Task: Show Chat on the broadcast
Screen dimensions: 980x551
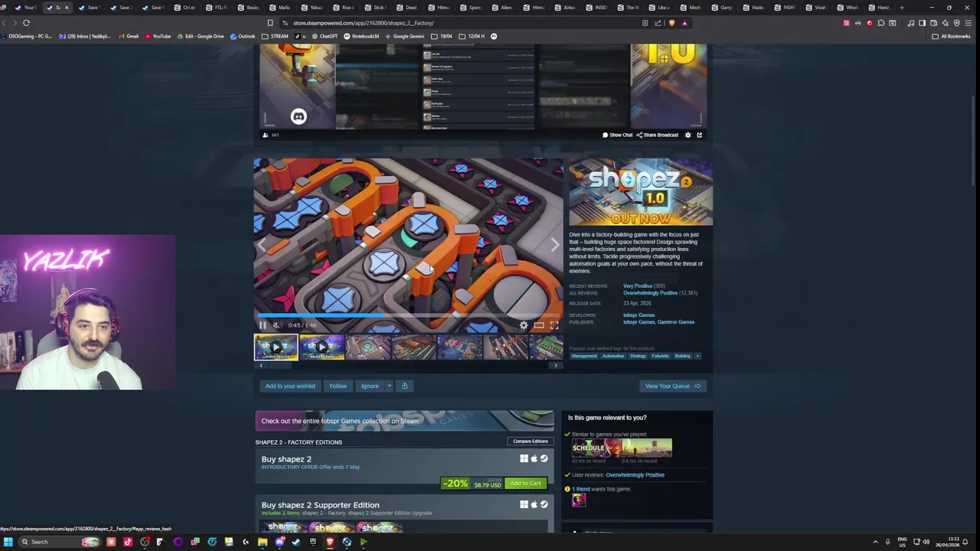Action: tap(617, 135)
